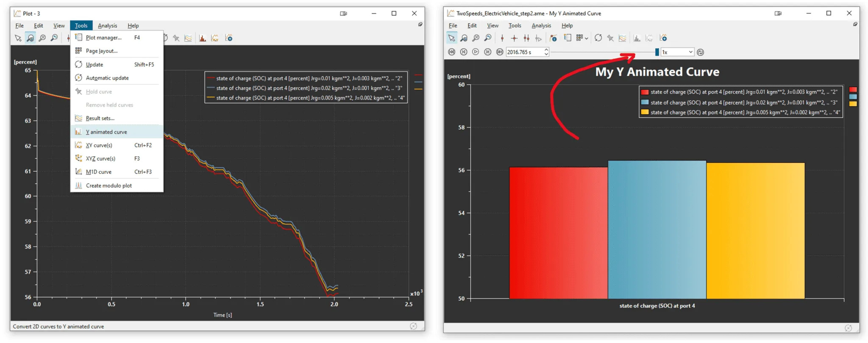Click the single cursor icon in right window toolbar

pos(502,38)
